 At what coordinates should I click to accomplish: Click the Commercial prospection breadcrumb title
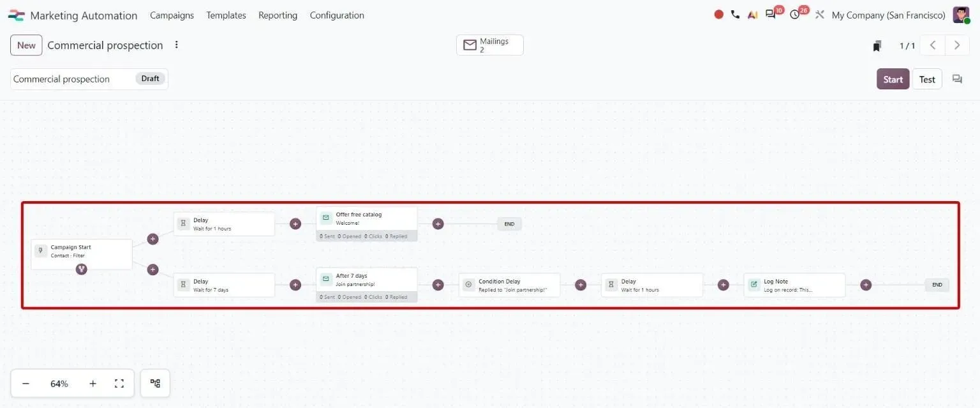pyautogui.click(x=105, y=45)
